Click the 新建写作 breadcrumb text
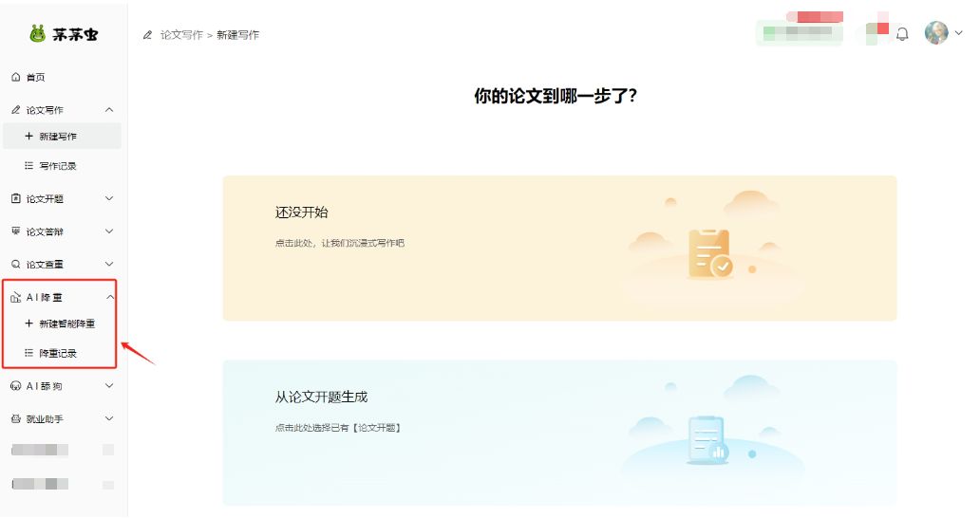This screenshot has height=518, width=980. [237, 35]
